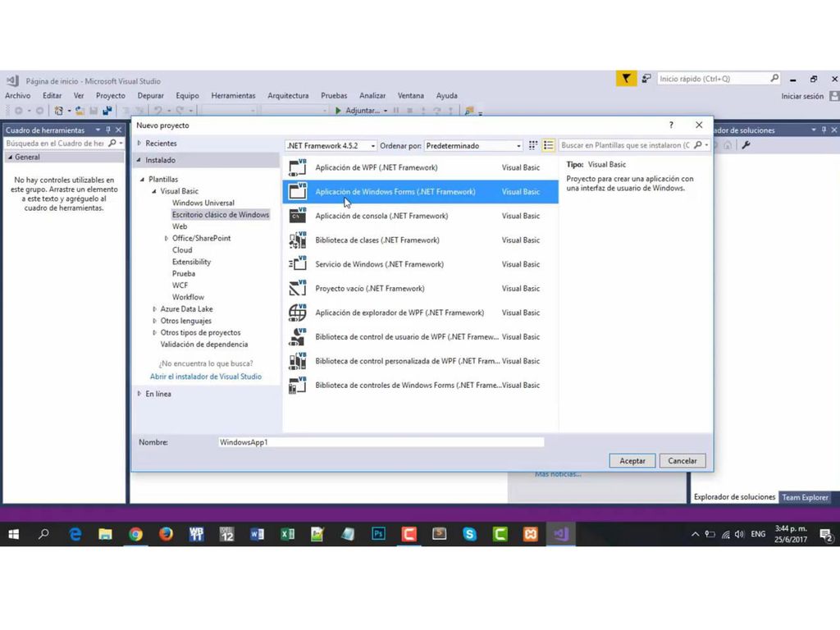This screenshot has width=840, height=630.
Task: Open Photoshop from the taskbar
Action: tap(379, 534)
